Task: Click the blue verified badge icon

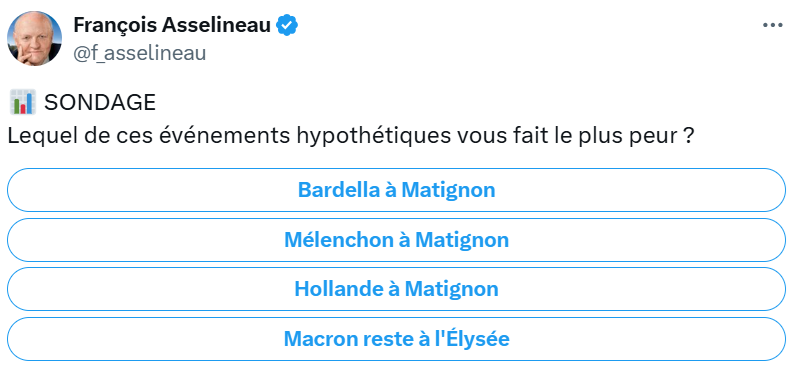Action: [x=288, y=25]
